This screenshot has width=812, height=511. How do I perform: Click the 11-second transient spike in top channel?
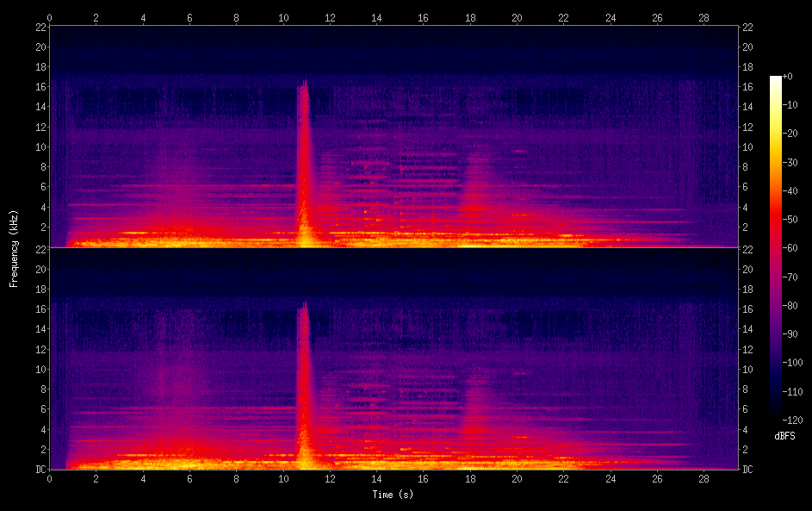tap(303, 155)
